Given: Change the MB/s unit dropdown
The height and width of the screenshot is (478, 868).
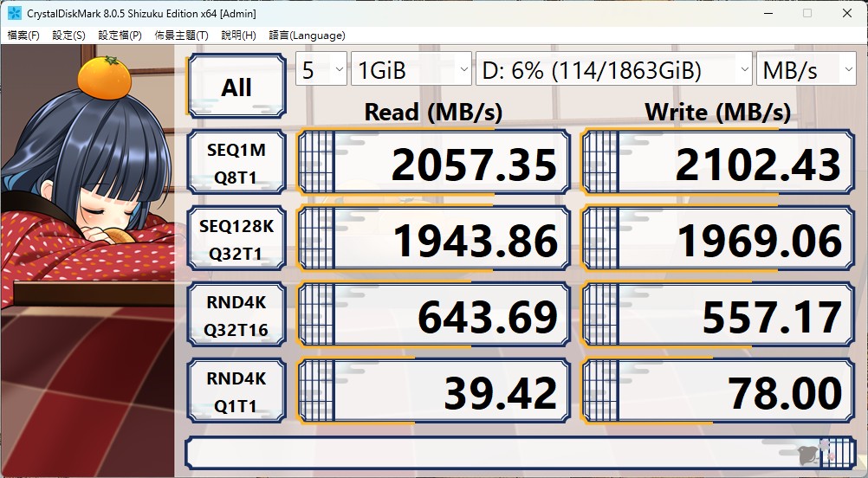Looking at the screenshot, I should point(806,70).
